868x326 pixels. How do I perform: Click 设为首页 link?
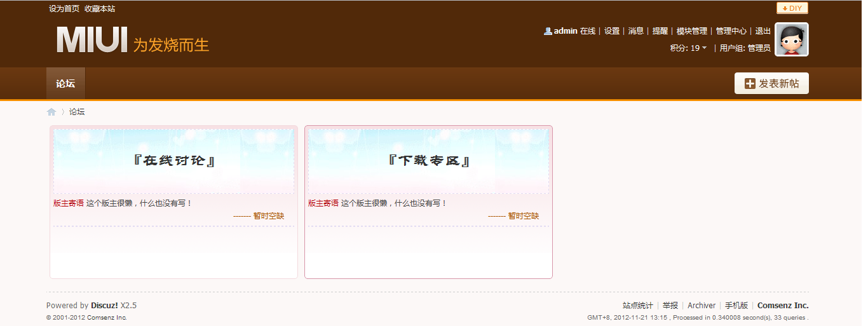[64, 9]
